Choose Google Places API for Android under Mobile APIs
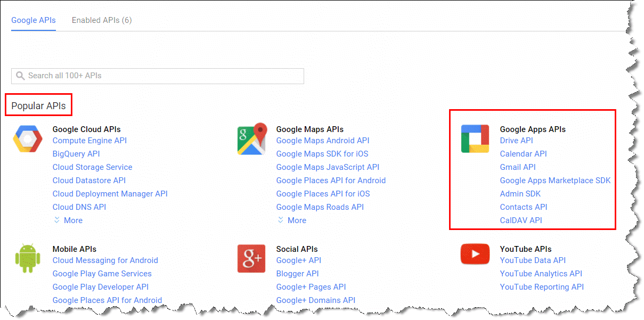Screen dimensions: 644x320 108,300
